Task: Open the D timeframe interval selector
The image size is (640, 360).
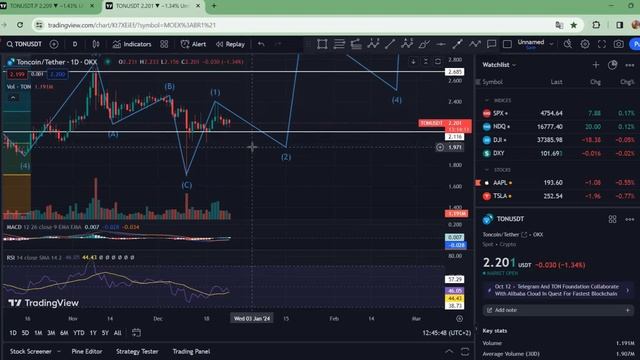Action: coord(75,44)
